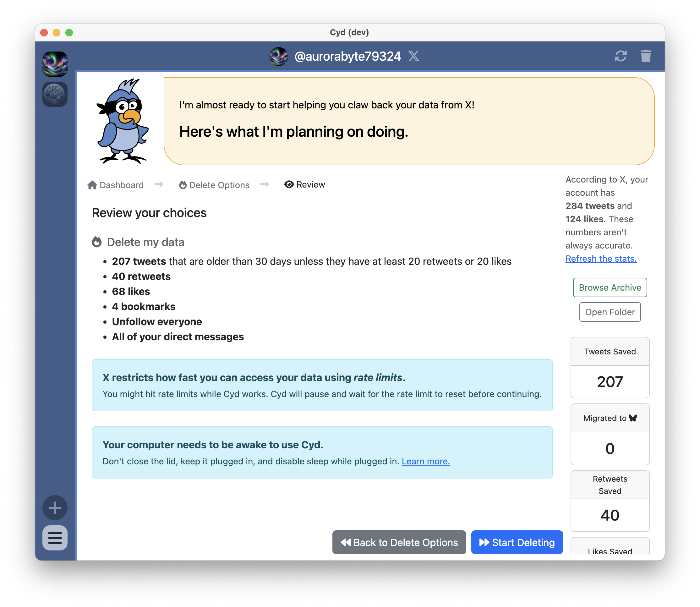
Task: Click the Refresh the stats link
Action: [x=601, y=259]
